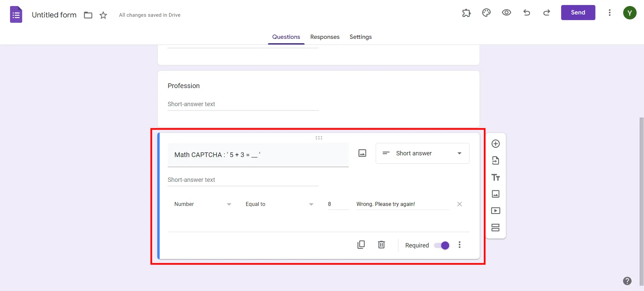Move form to folder icon

coord(88,15)
